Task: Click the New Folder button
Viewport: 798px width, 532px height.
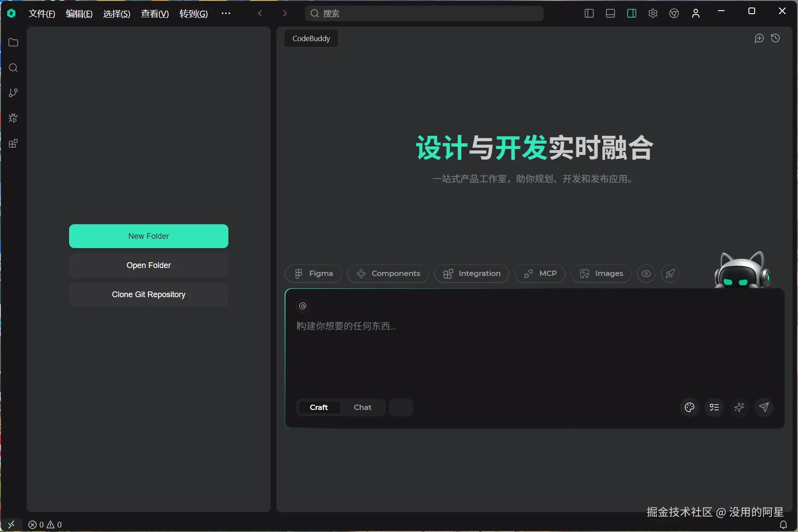Action: point(149,236)
